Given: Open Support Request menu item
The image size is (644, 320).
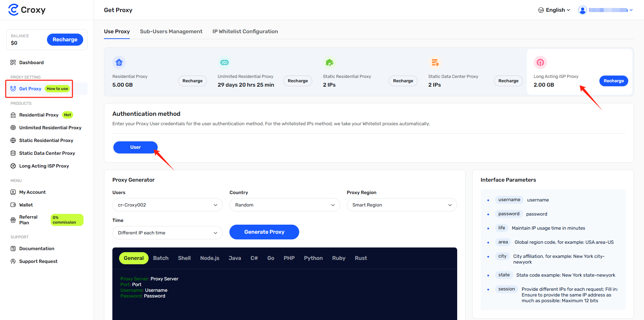Looking at the screenshot, I should pos(38,261).
